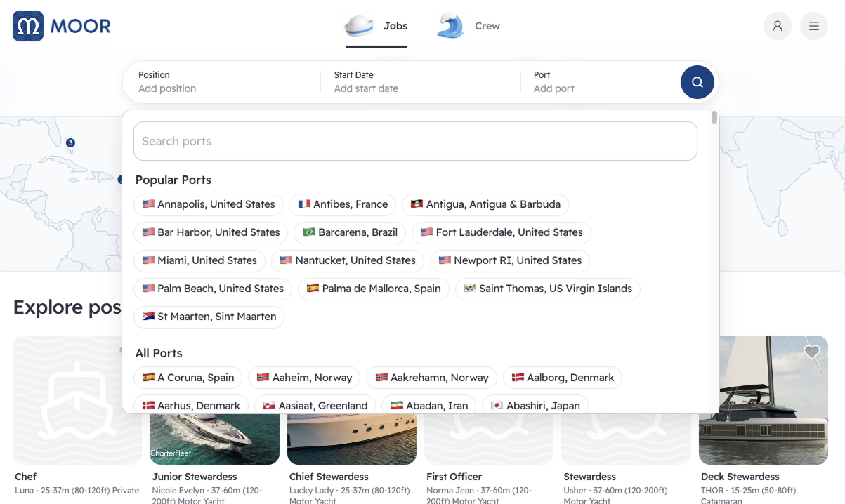Viewport: 845px width, 504px height.
Task: Type in the Search ports box
Action: [x=415, y=141]
